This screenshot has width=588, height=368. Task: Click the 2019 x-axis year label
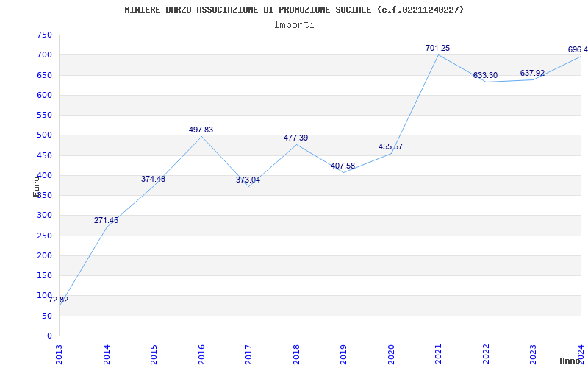[x=344, y=353]
